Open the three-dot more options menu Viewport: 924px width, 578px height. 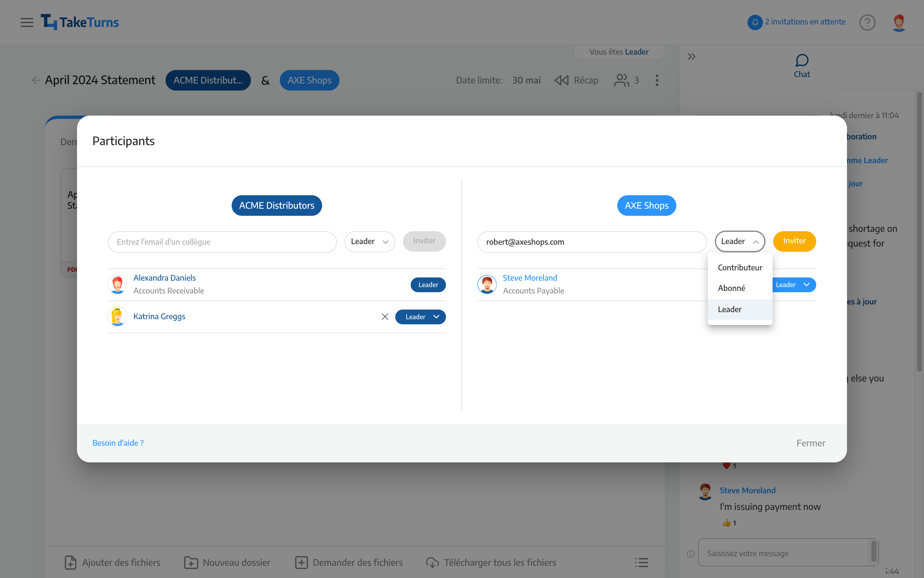[657, 80]
